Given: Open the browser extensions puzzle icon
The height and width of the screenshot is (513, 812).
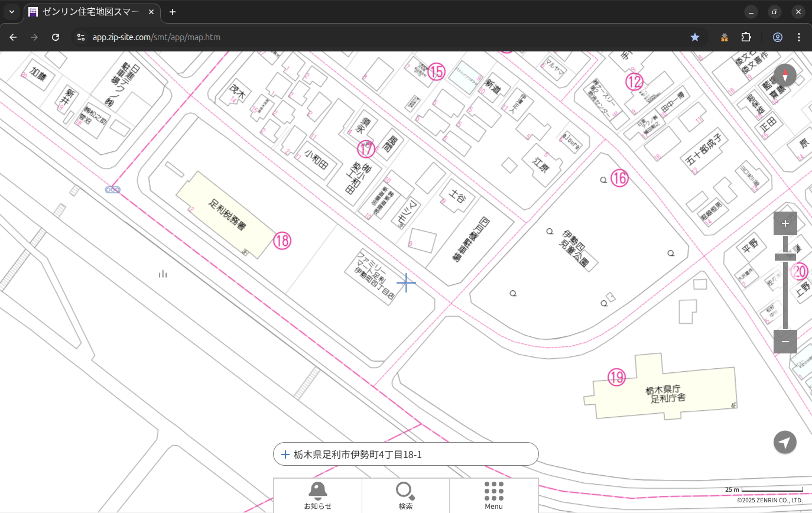Looking at the screenshot, I should click(746, 37).
